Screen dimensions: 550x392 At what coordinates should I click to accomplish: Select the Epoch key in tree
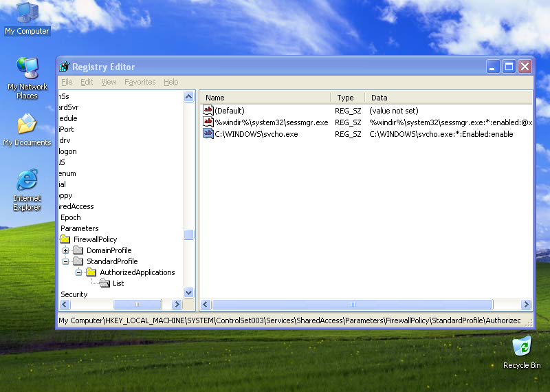click(x=71, y=217)
